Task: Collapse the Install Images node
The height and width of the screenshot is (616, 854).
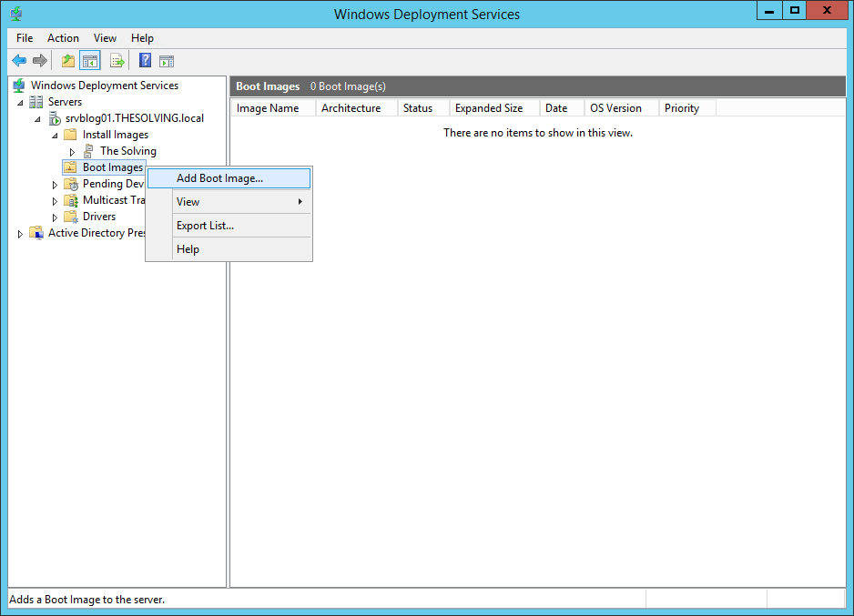Action: (x=55, y=136)
